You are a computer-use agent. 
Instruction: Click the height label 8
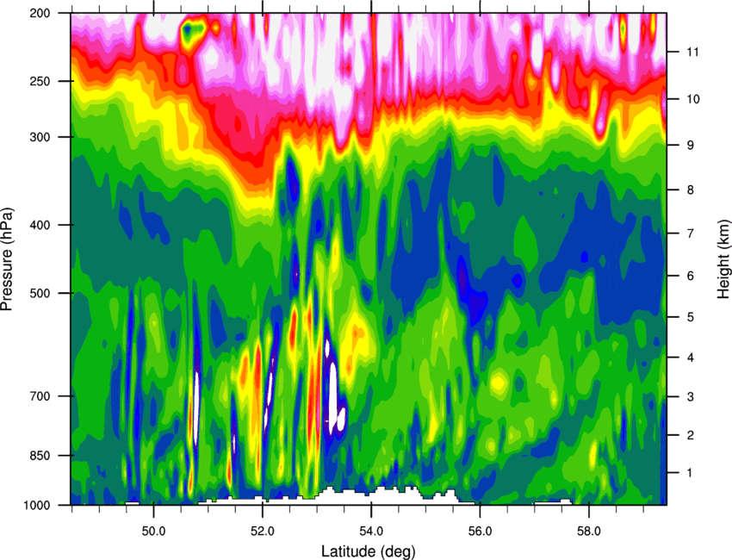click(690, 190)
